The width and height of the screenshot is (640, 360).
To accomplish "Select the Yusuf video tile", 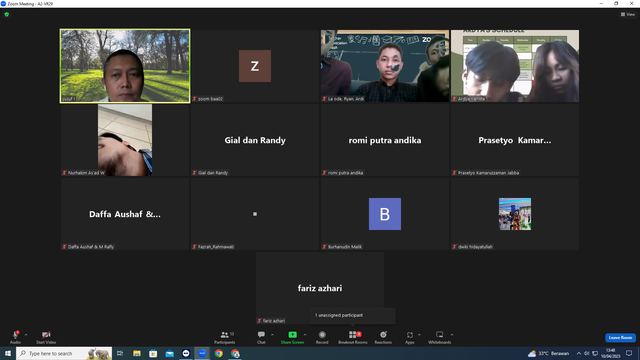I will click(x=125, y=66).
